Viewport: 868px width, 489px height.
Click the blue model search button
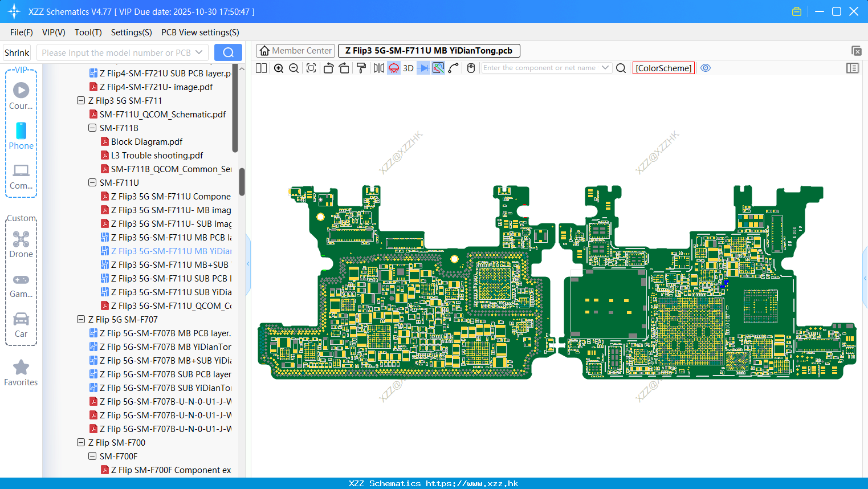(x=228, y=52)
